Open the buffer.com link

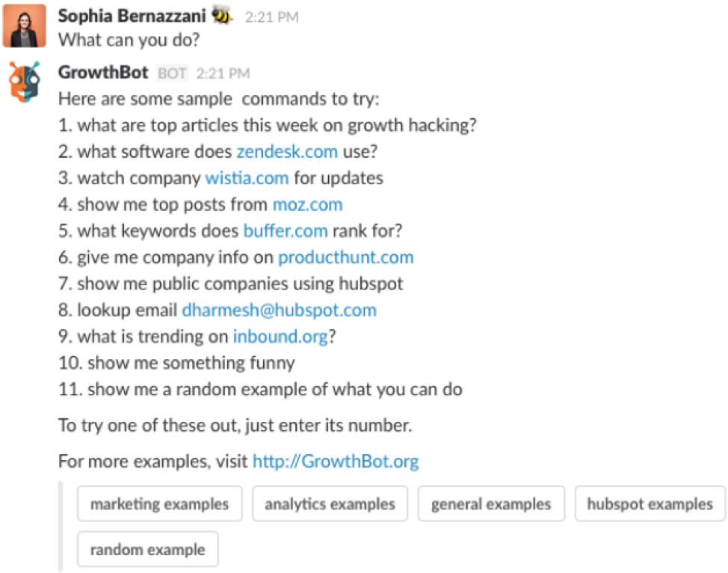pyautogui.click(x=285, y=230)
